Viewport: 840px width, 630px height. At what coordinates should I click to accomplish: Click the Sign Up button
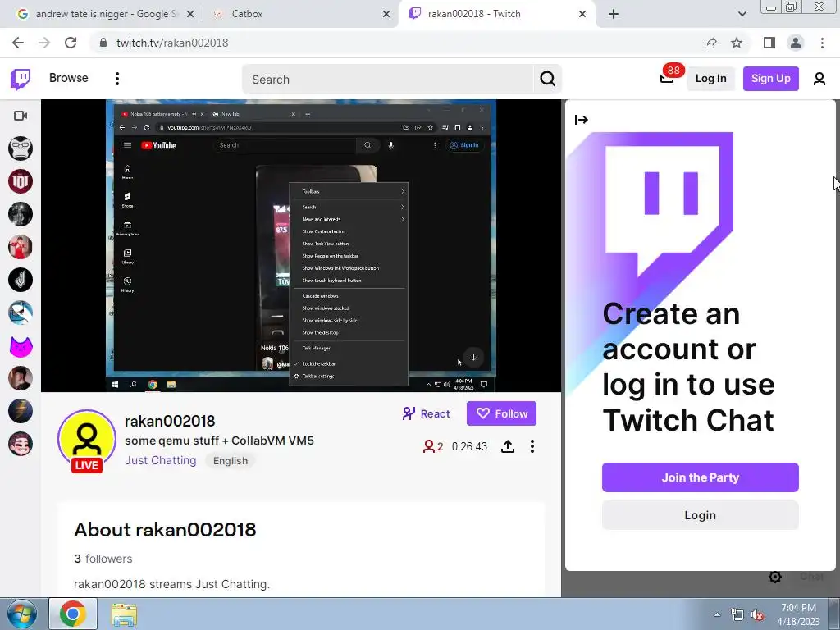770,79
